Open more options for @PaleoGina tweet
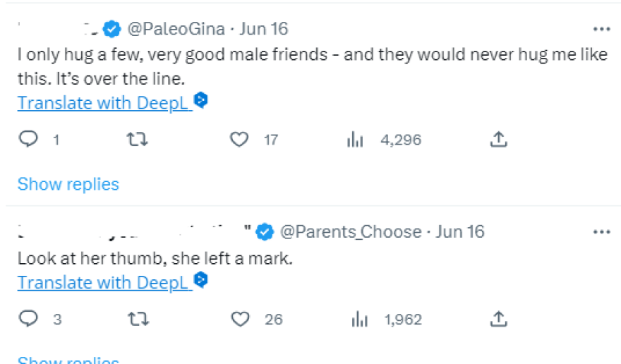 click(x=601, y=30)
